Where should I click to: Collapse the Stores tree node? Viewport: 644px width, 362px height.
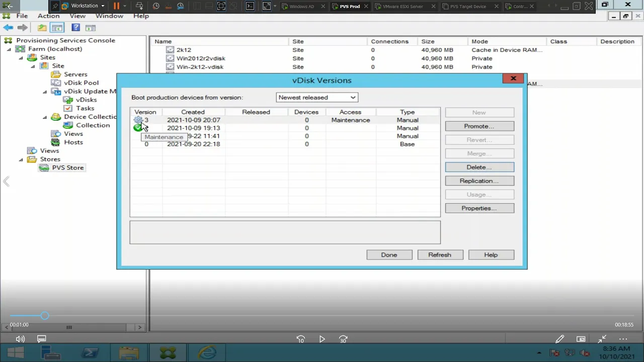click(x=21, y=159)
